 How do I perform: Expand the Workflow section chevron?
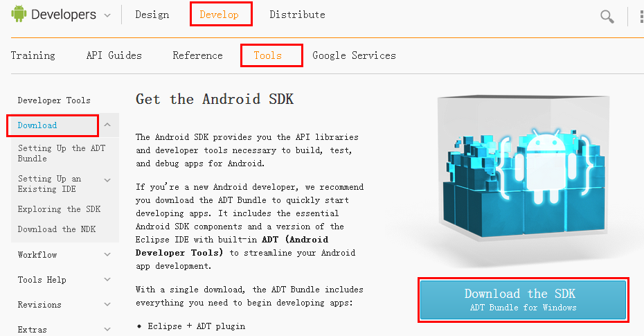107,255
